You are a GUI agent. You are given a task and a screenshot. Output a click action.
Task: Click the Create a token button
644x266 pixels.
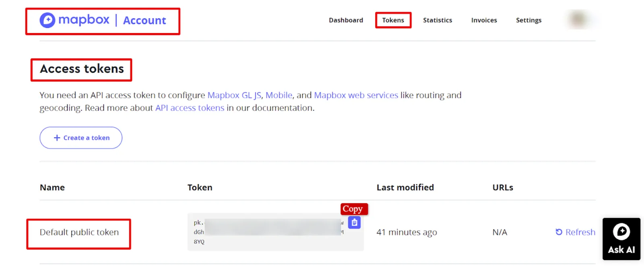point(81,138)
